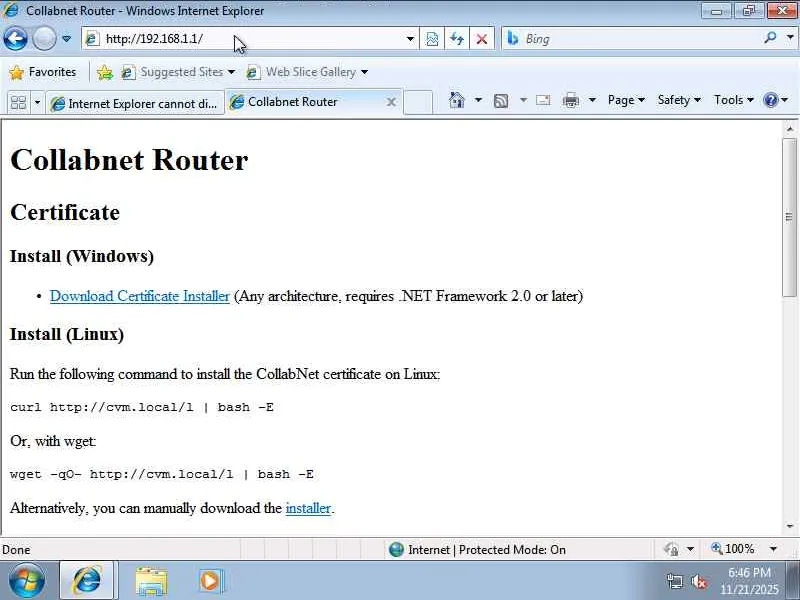800x600 pixels.
Task: Click the Home page icon
Action: click(x=457, y=100)
